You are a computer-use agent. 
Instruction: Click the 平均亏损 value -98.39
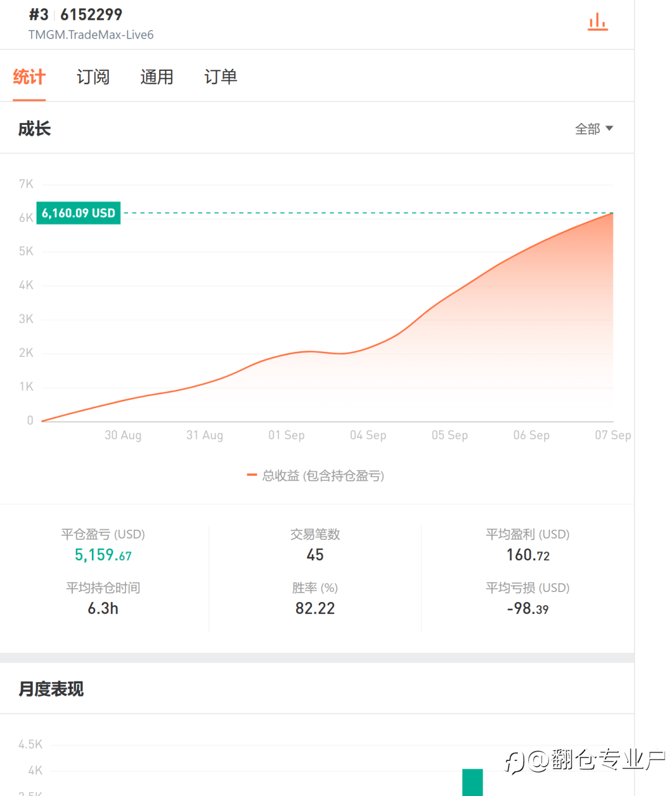pyautogui.click(x=528, y=608)
